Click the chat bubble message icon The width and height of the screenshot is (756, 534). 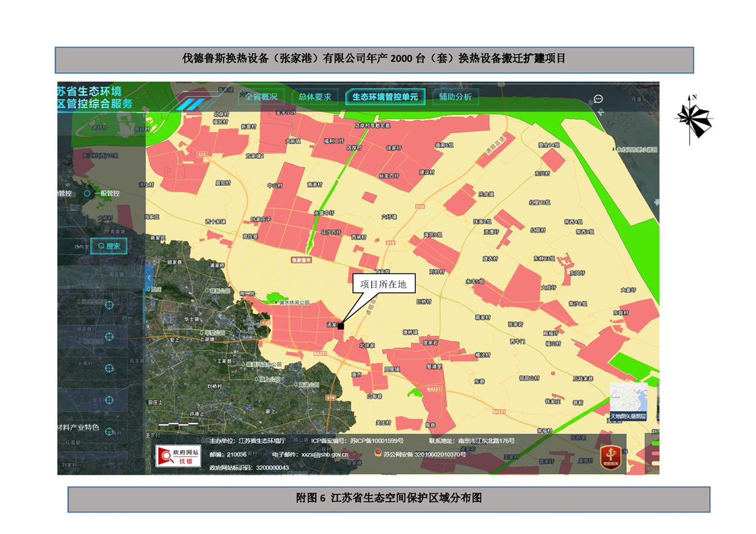[598, 99]
